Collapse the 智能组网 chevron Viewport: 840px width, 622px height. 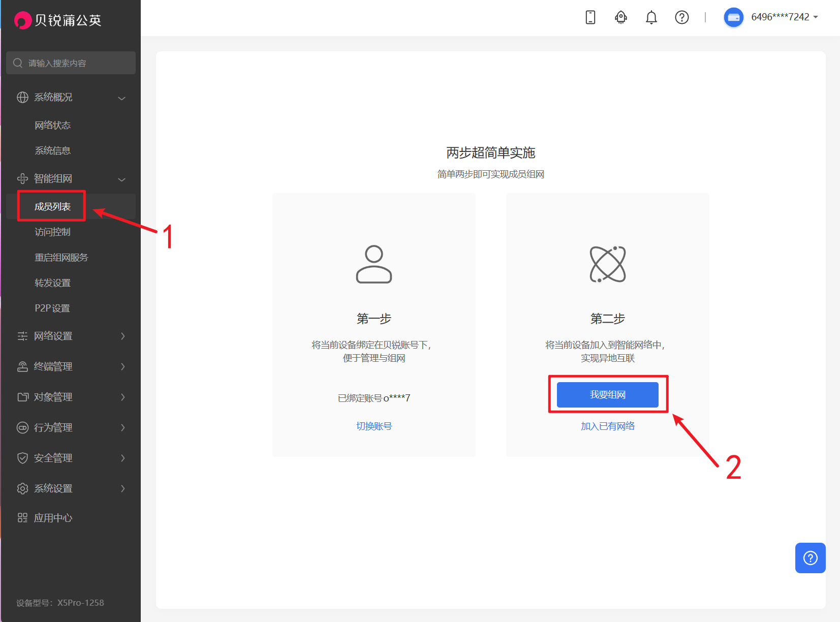pyautogui.click(x=122, y=179)
